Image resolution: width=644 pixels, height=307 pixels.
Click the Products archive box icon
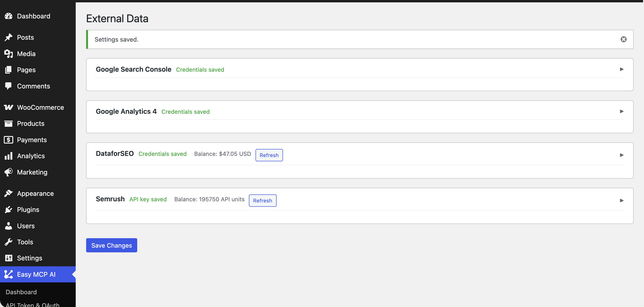[9, 123]
